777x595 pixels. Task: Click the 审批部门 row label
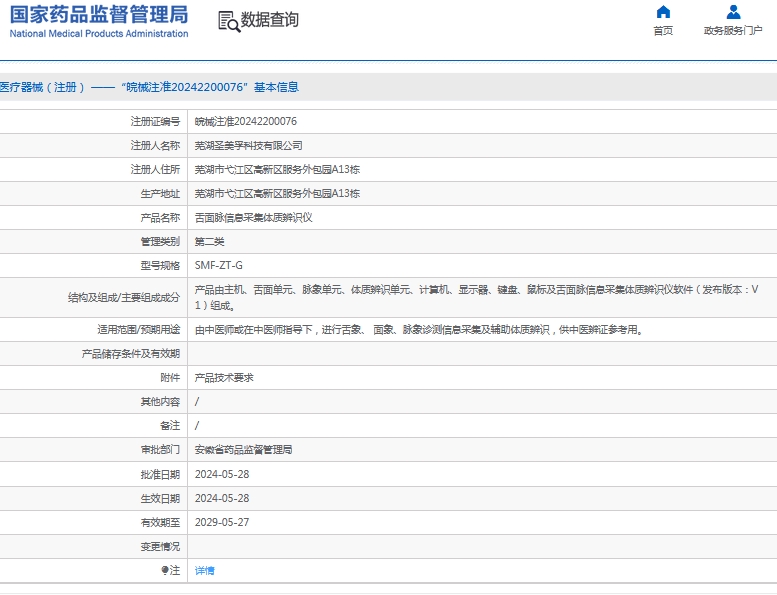pyautogui.click(x=160, y=450)
